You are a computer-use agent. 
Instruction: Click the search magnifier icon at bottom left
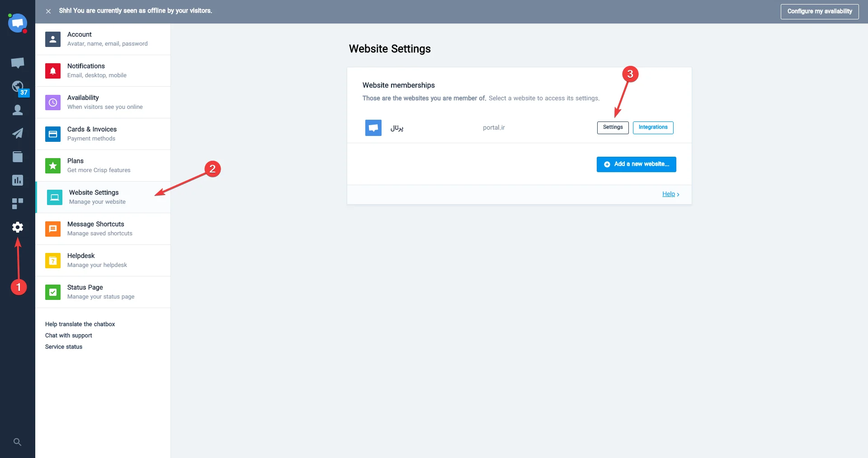tap(18, 442)
